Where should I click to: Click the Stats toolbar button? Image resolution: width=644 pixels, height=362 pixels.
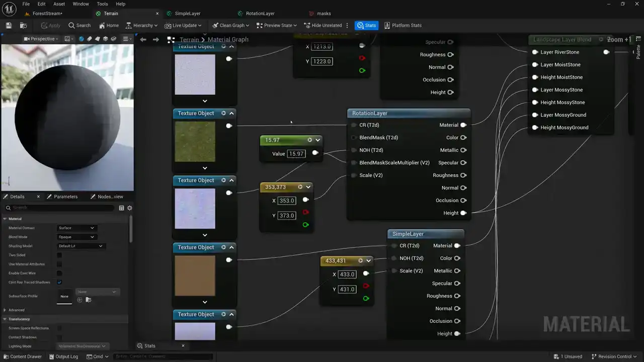pyautogui.click(x=366, y=25)
